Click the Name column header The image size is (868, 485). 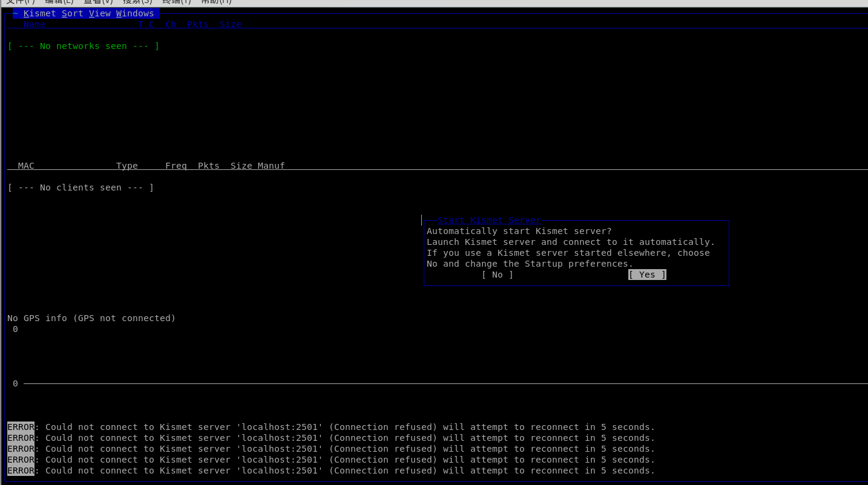35,24
